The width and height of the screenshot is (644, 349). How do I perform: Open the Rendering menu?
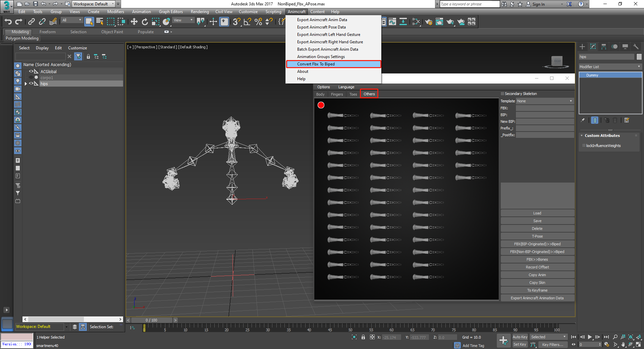coord(200,12)
